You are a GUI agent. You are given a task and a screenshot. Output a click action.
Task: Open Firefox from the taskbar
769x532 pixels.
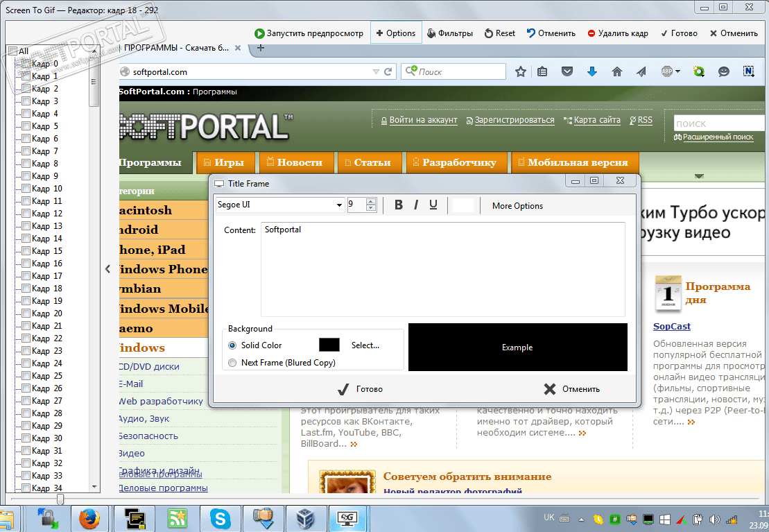pos(89,518)
